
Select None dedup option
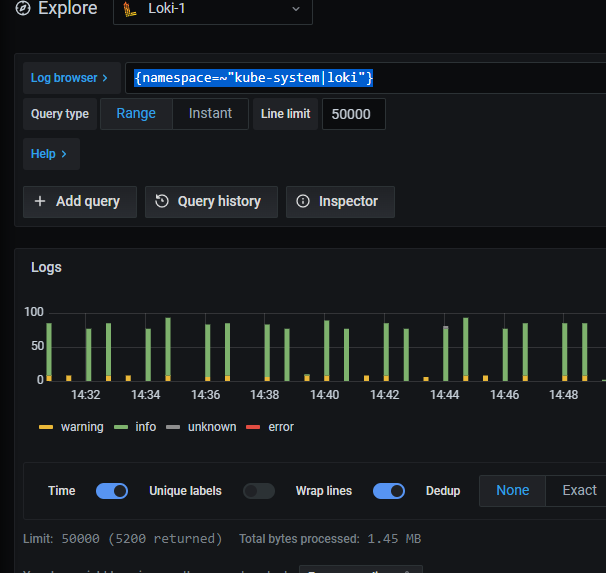click(512, 491)
